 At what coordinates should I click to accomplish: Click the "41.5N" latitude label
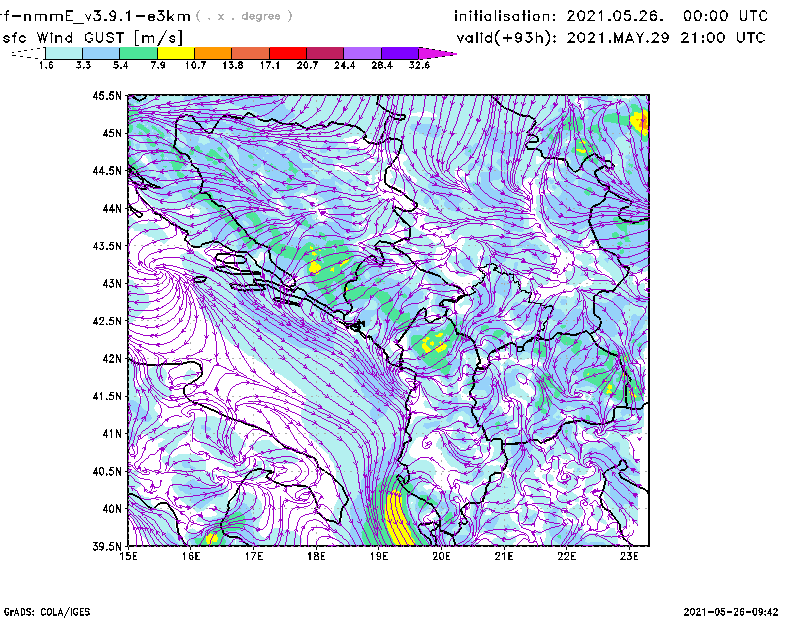[x=107, y=396]
